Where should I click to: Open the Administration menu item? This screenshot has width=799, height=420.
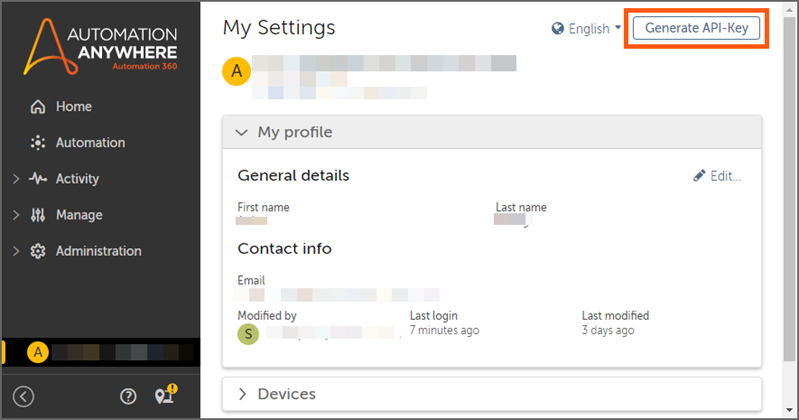[x=98, y=251]
